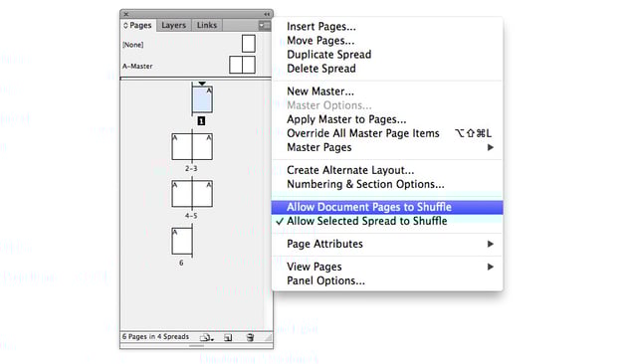Expand the Master Pages submenu arrow
The height and width of the screenshot is (364, 627).
pos(491,147)
